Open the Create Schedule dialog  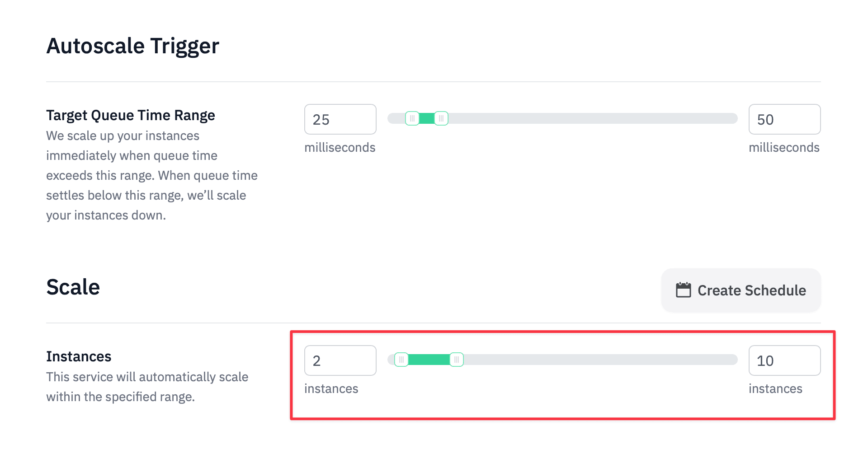point(741,290)
